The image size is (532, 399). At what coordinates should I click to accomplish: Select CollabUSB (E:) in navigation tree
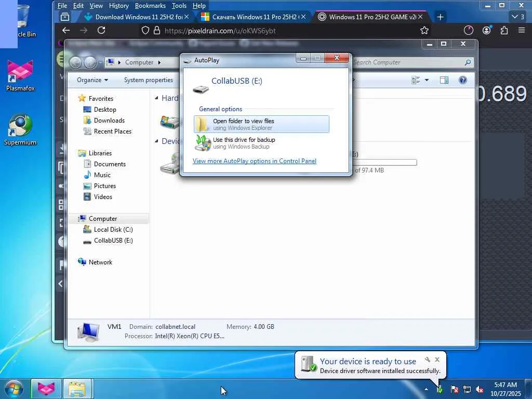click(x=113, y=240)
